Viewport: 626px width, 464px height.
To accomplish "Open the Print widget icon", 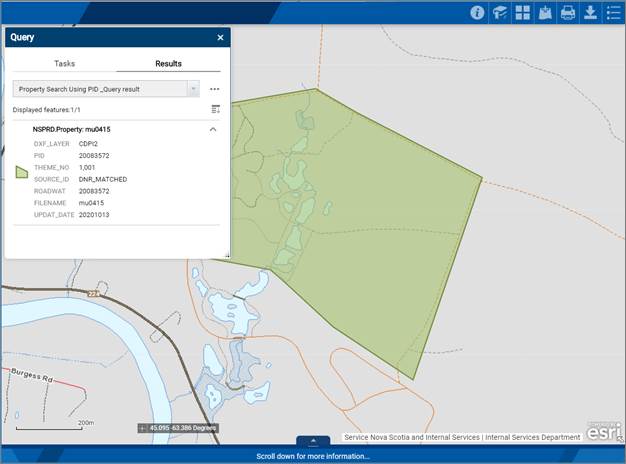I will click(568, 13).
